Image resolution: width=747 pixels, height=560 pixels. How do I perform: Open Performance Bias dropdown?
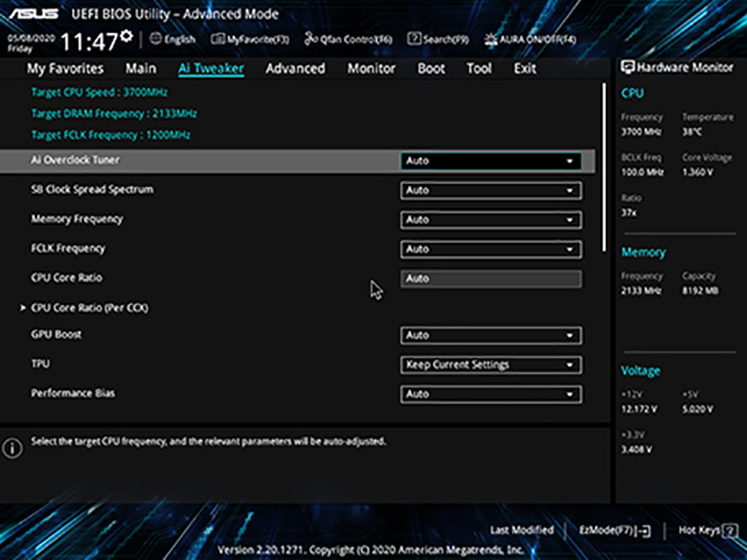pyautogui.click(x=491, y=395)
